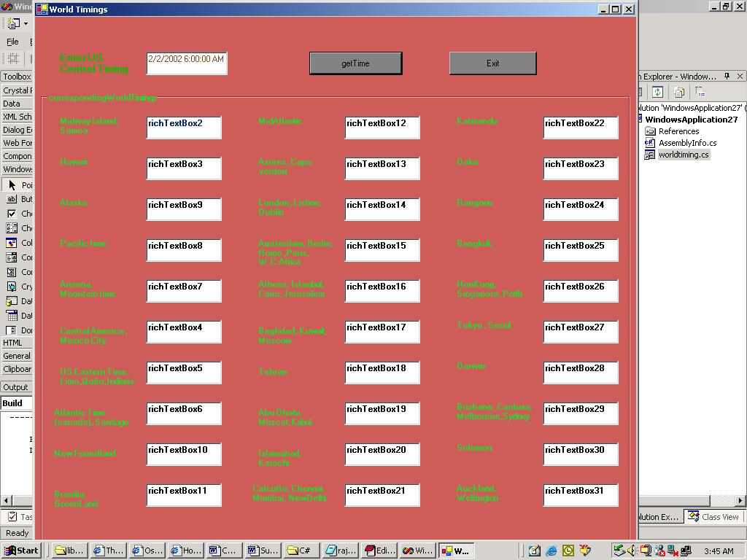The width and height of the screenshot is (747, 560).
Task: Open the Components toolbox tab
Action: click(x=17, y=156)
